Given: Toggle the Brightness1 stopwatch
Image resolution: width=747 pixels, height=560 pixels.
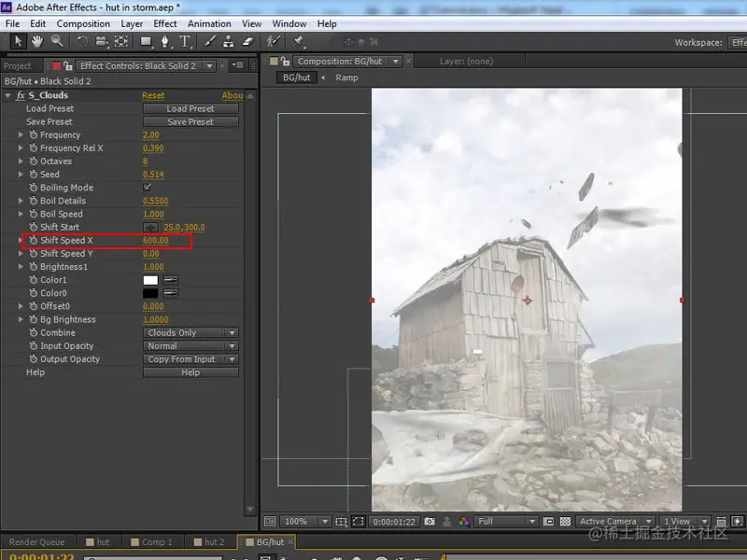Looking at the screenshot, I should tap(34, 267).
